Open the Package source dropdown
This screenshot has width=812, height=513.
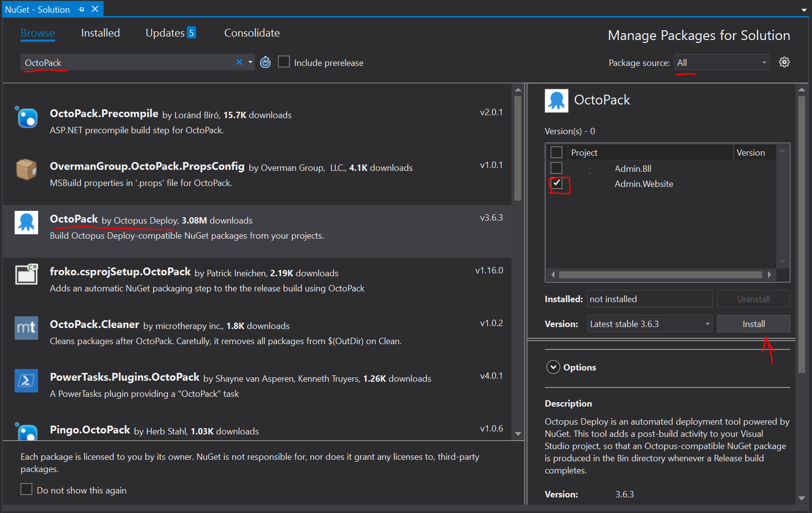tap(722, 62)
